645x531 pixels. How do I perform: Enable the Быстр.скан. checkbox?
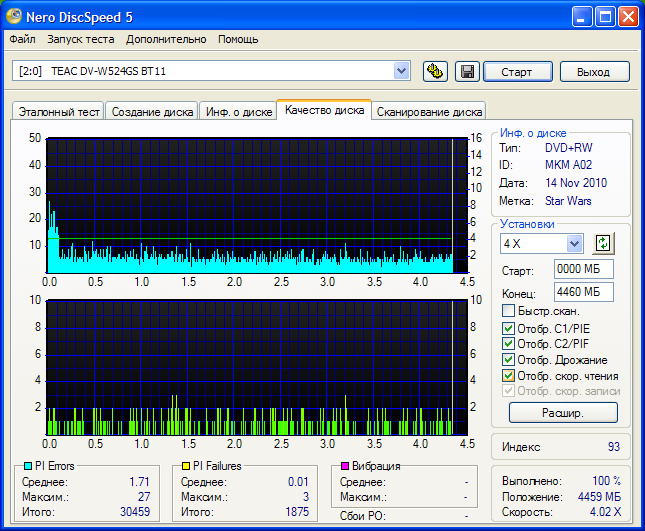point(508,311)
